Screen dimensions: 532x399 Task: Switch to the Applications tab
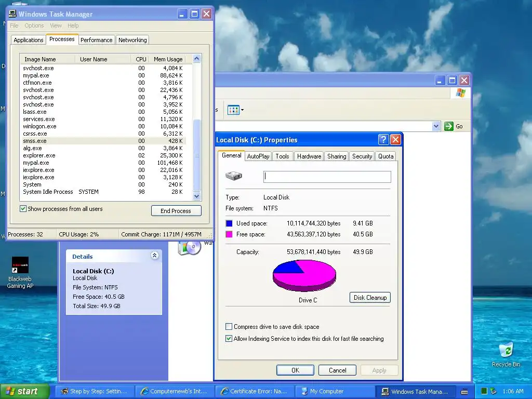click(x=29, y=40)
